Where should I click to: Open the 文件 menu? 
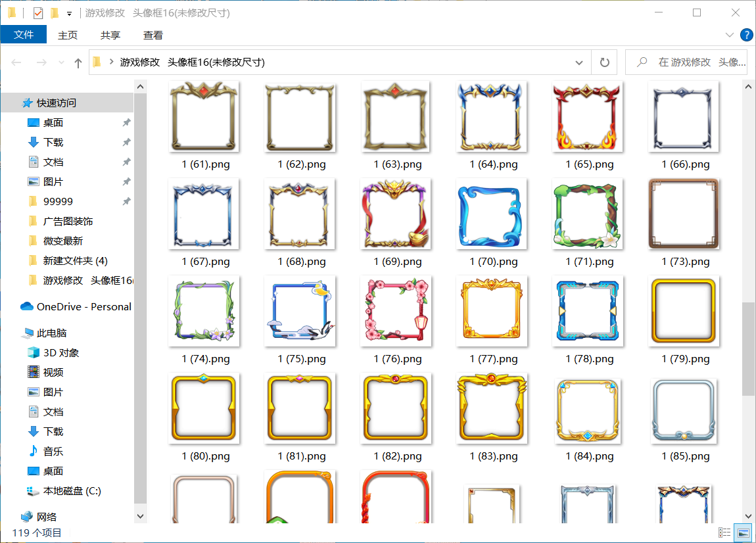24,35
